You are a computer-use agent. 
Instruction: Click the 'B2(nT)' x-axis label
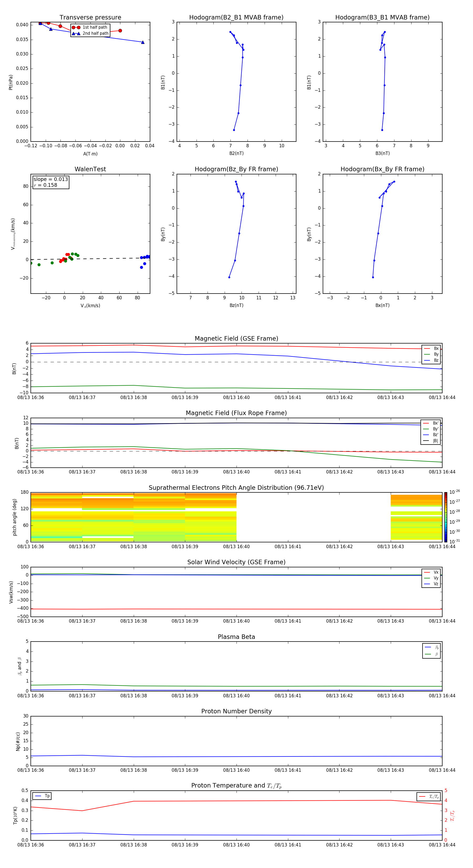tap(236, 153)
